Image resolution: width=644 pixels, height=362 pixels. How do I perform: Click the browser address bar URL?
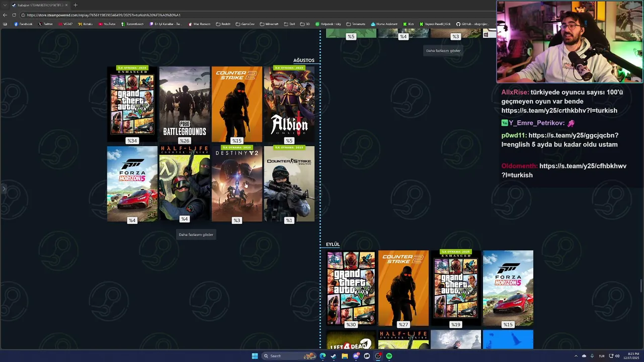click(x=104, y=15)
